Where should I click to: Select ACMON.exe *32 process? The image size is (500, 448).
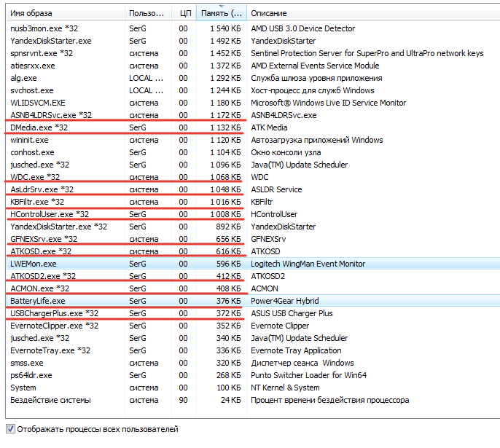click(x=39, y=288)
